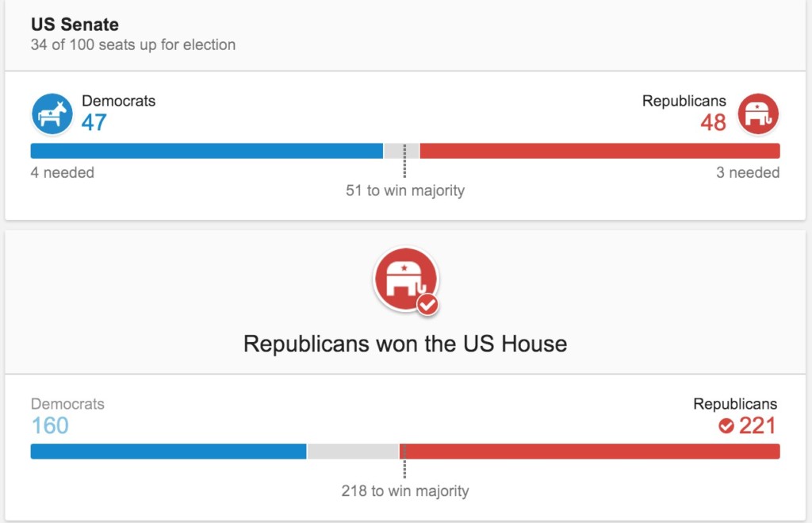Click the red check icon beside 221

click(726, 426)
